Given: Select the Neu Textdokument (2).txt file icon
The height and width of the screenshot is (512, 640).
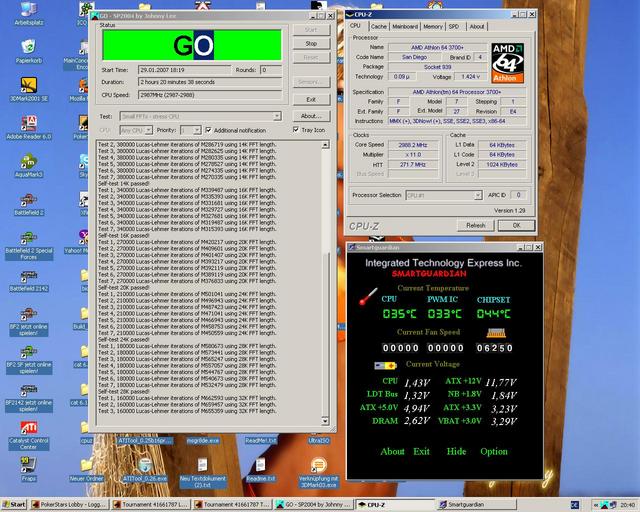Looking at the screenshot, I should point(203,473).
